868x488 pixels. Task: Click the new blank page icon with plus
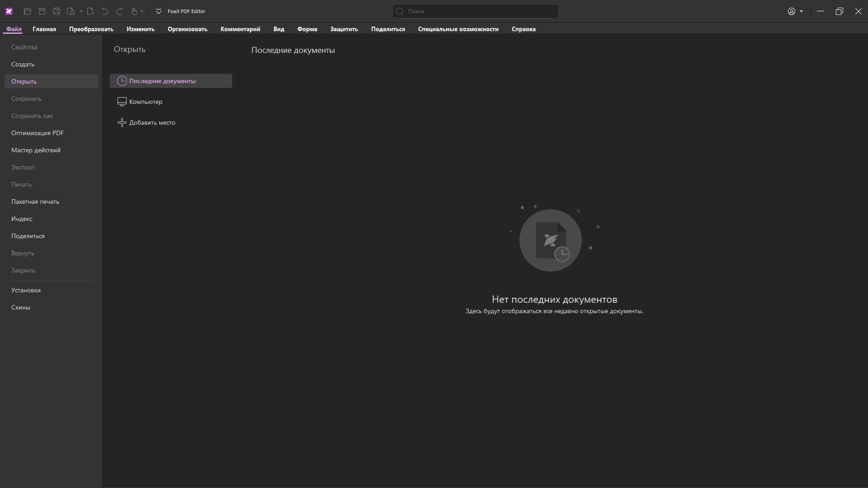tap(90, 11)
